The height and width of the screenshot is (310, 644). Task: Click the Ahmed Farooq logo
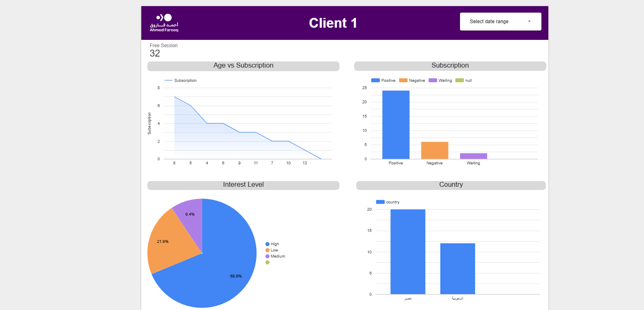164,23
